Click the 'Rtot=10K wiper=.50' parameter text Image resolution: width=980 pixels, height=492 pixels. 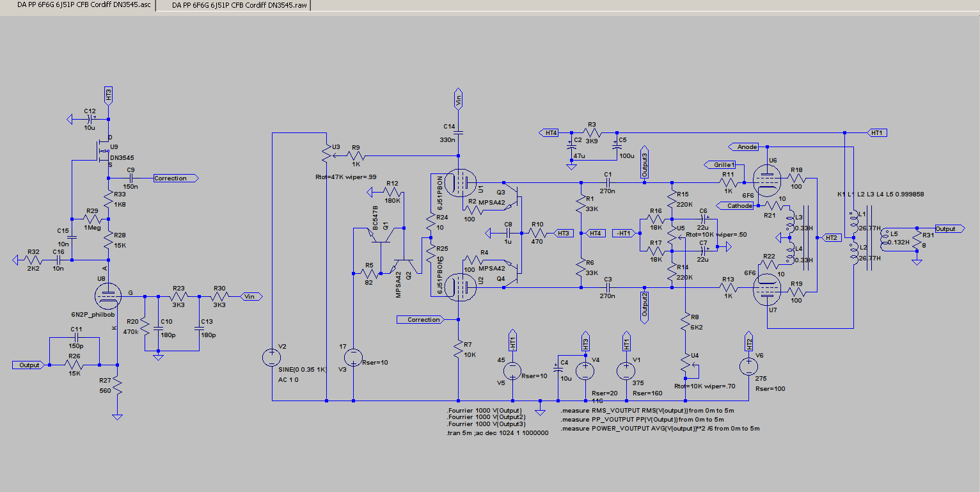click(x=717, y=234)
